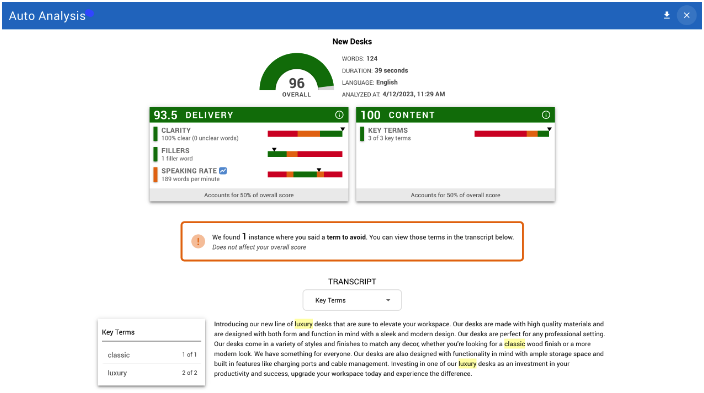
Task: Click the Clarity score bar
Action: coord(305,133)
